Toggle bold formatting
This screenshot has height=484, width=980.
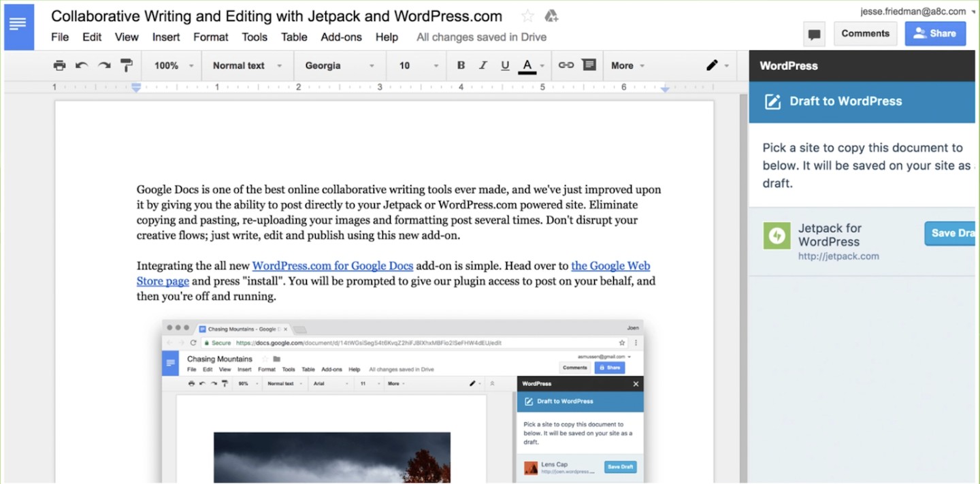click(x=461, y=65)
